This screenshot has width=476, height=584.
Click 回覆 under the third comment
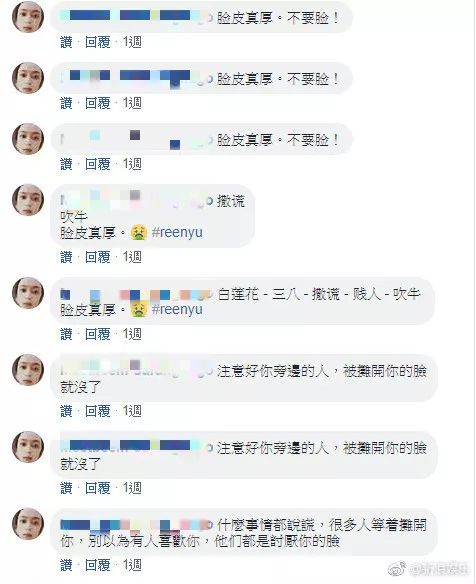(98, 164)
